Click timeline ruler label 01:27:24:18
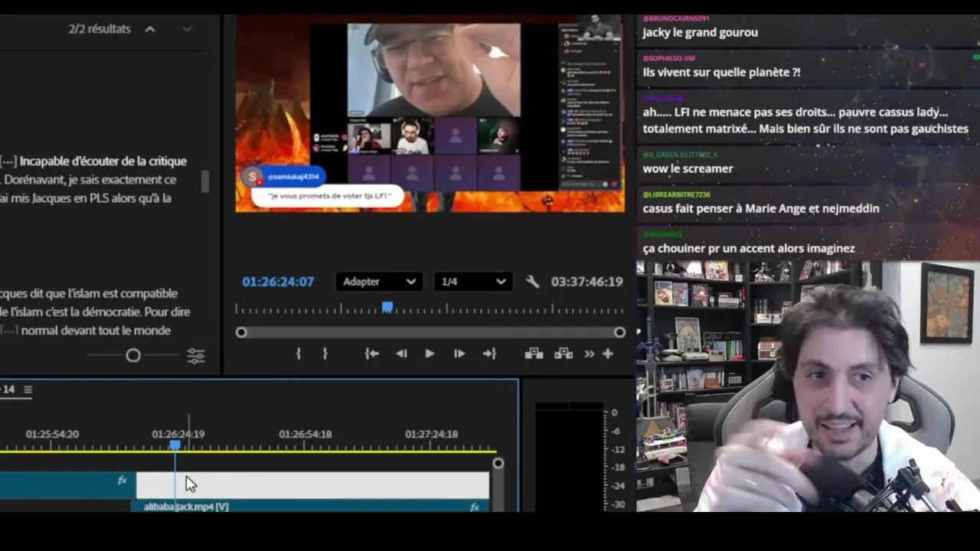The height and width of the screenshot is (551, 980). [x=432, y=434]
